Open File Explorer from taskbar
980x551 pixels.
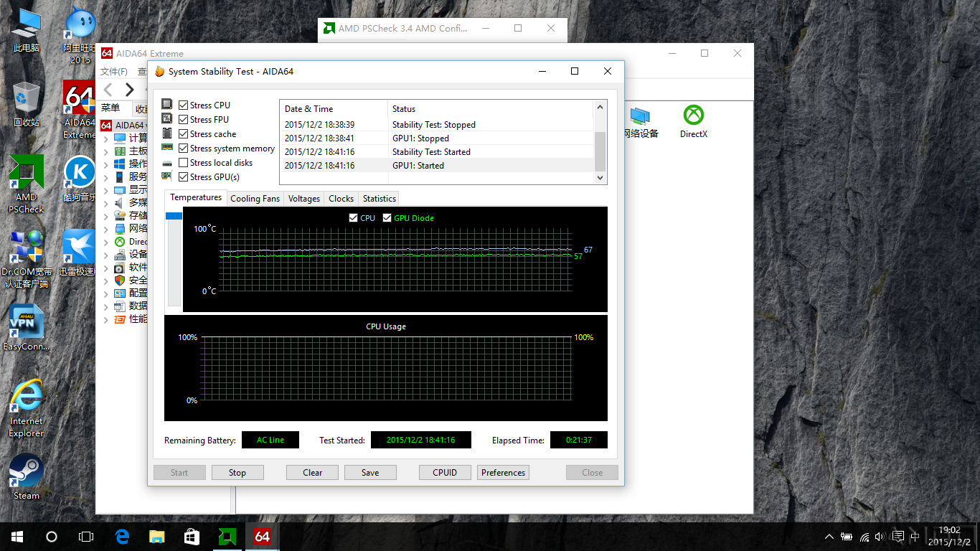coord(156,537)
